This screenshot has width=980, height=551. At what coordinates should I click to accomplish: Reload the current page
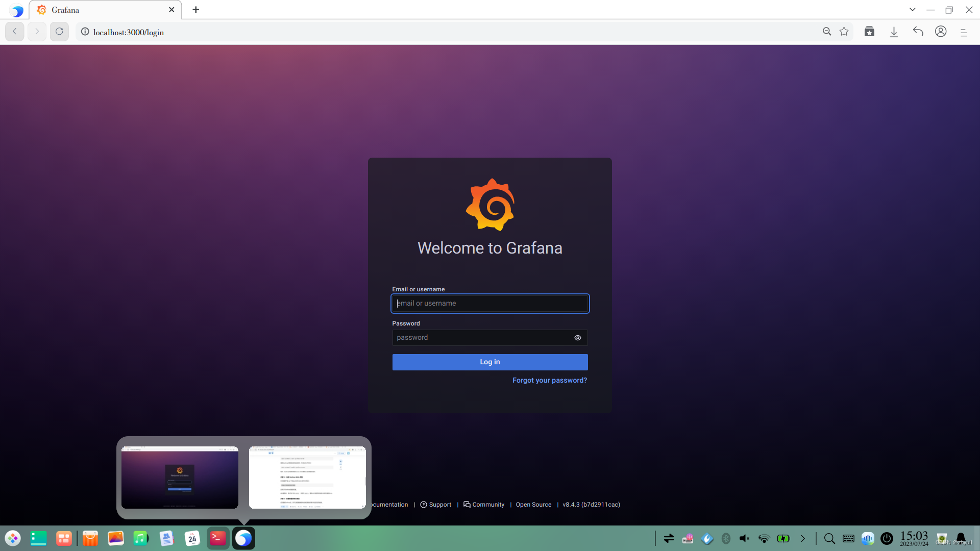click(59, 32)
